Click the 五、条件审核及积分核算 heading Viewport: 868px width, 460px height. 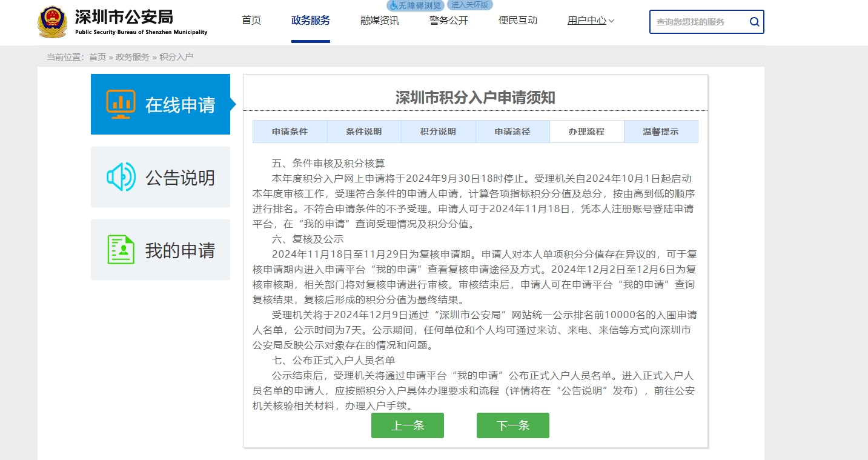328,164
